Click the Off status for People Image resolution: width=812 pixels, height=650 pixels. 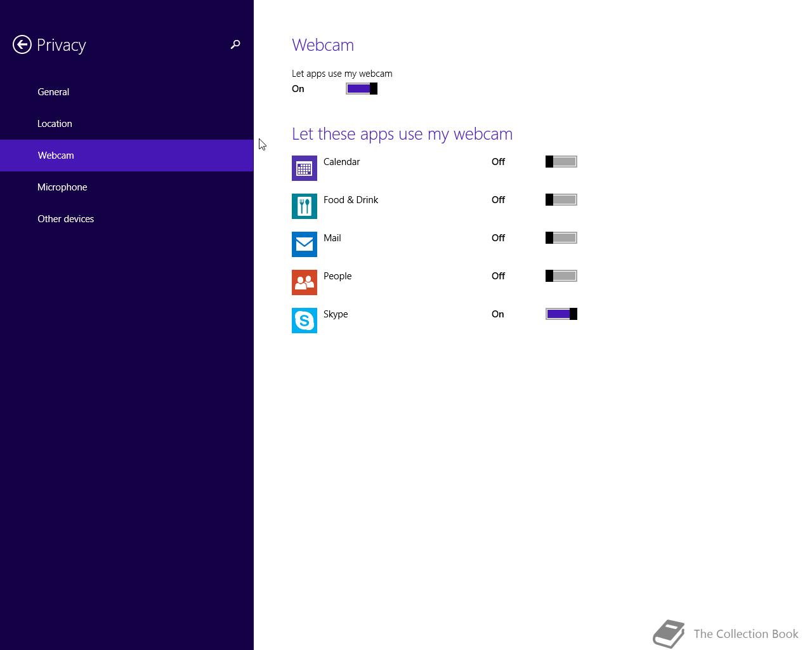tap(499, 276)
